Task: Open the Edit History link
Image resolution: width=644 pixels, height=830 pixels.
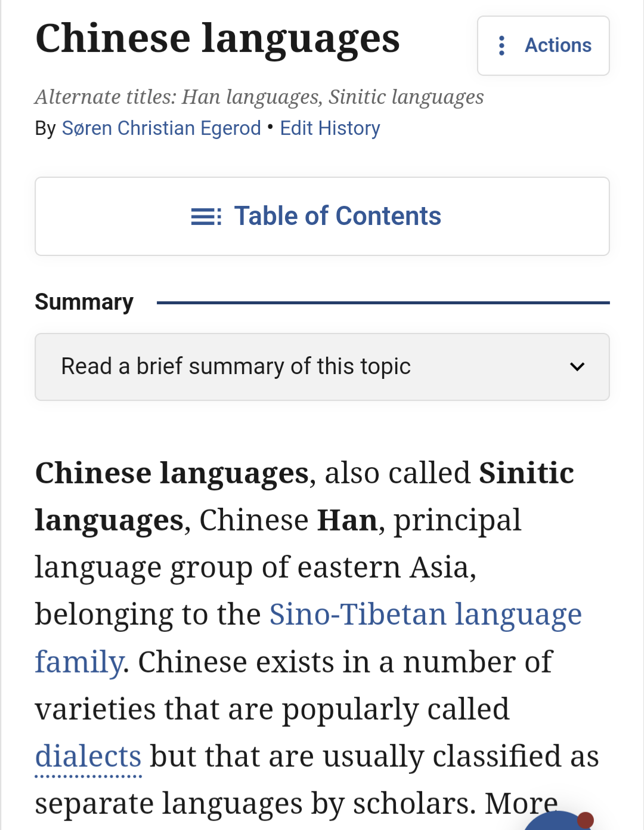Action: point(330,128)
